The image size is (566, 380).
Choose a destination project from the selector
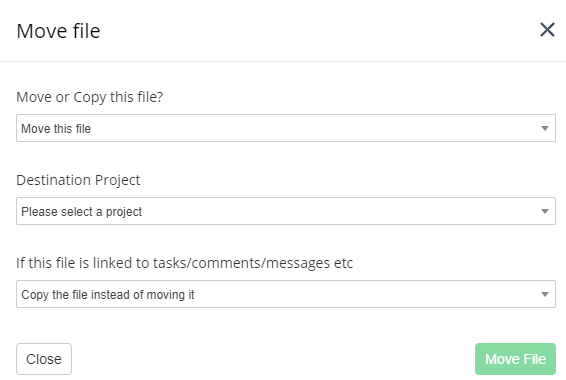point(286,211)
